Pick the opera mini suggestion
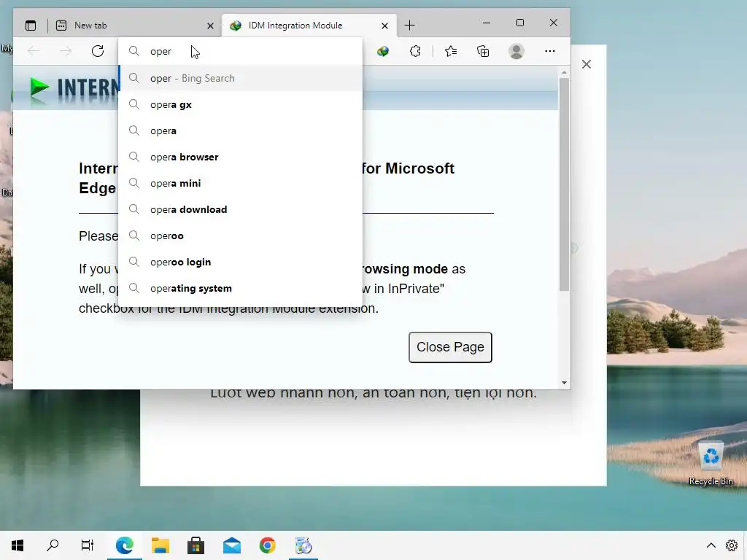 pos(241,183)
